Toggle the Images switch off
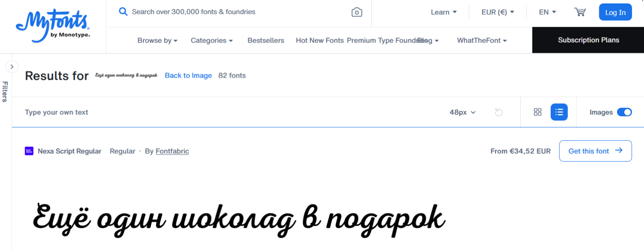The height and width of the screenshot is (251, 644). [624, 112]
